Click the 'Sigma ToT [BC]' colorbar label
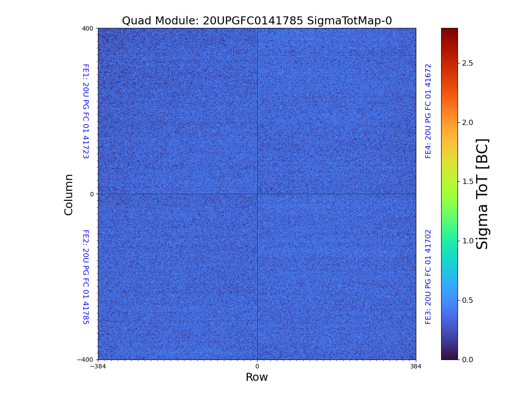This screenshot has height=399, width=532. tap(482, 194)
